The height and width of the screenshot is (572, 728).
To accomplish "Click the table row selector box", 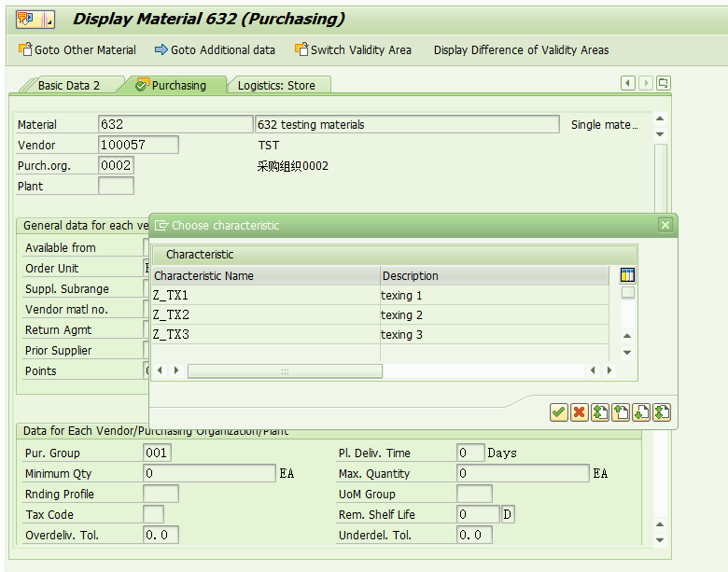I will tap(628, 292).
